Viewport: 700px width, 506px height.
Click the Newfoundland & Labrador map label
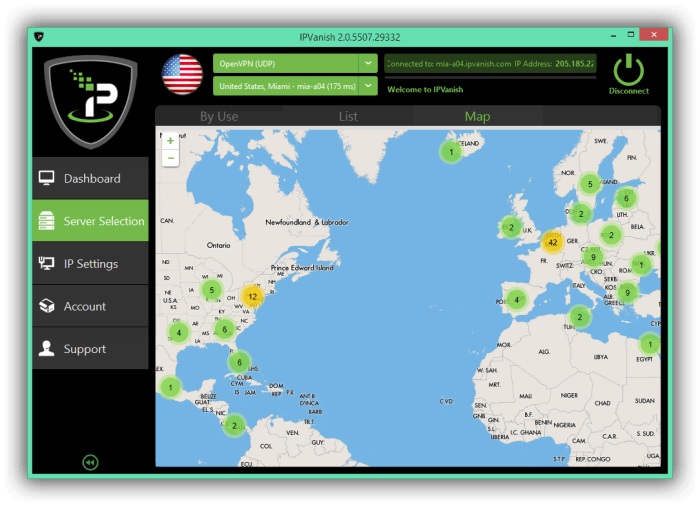307,222
